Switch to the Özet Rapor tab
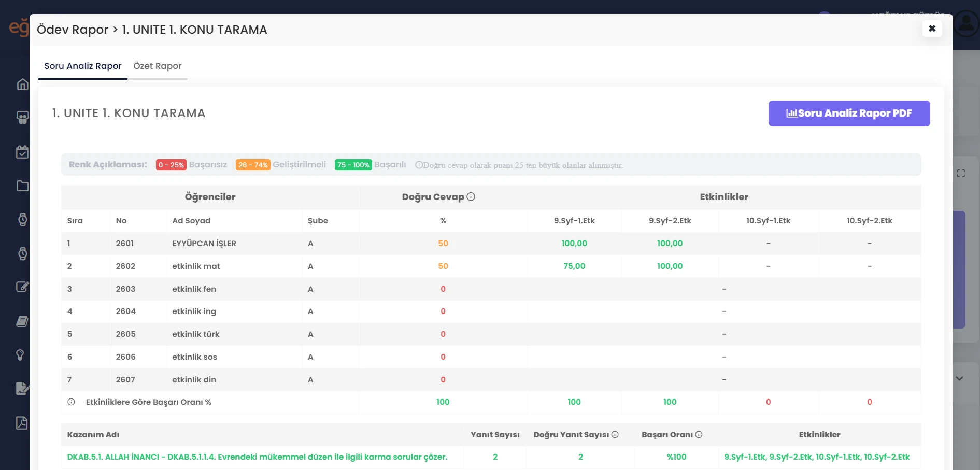Image resolution: width=980 pixels, height=470 pixels. (x=158, y=66)
